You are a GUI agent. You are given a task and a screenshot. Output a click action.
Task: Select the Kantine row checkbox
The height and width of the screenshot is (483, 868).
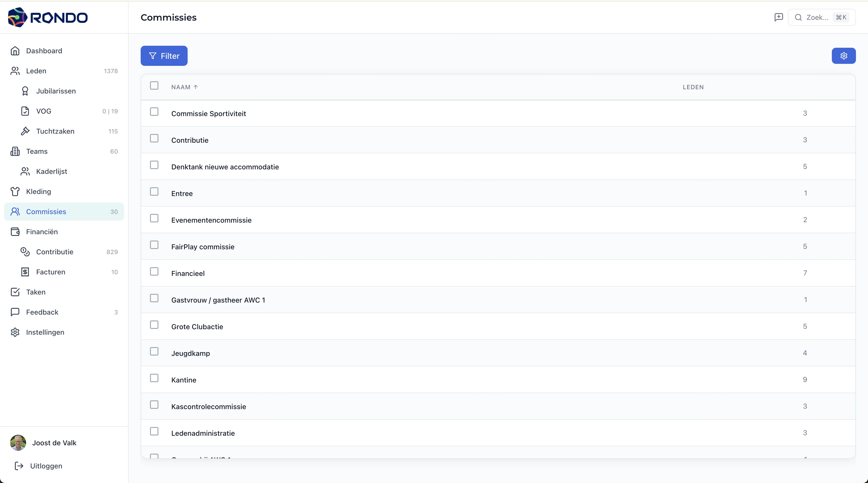click(x=154, y=378)
